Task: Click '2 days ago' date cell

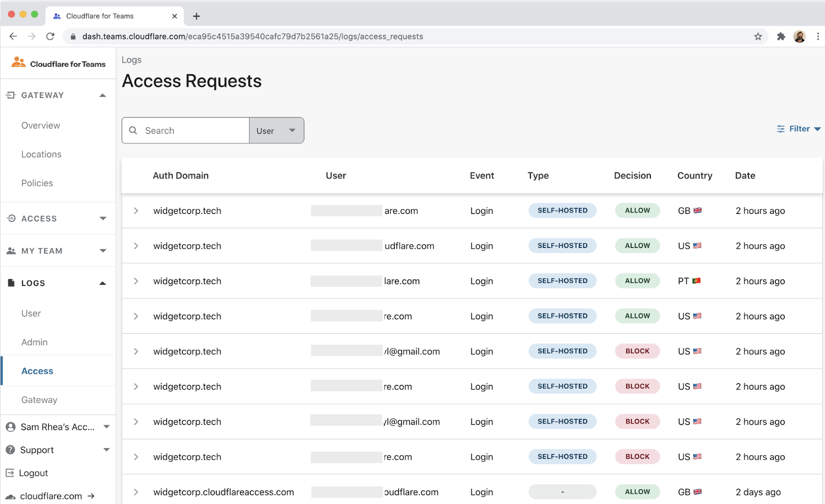Action: 758,492
